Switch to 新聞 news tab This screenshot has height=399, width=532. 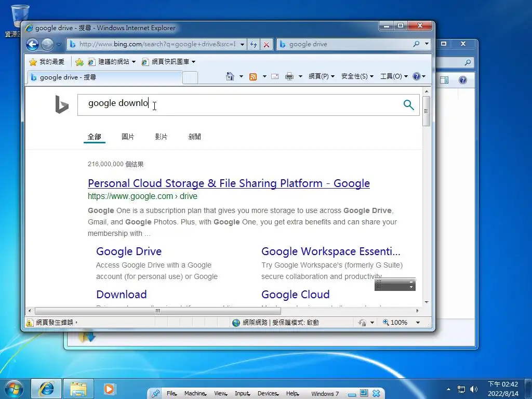coord(195,137)
